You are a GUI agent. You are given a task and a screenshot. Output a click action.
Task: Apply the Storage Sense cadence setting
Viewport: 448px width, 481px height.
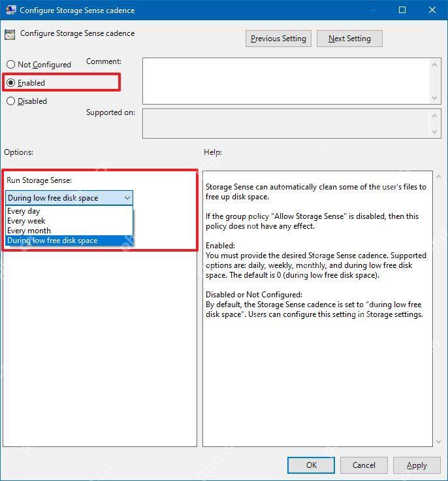tap(417, 465)
